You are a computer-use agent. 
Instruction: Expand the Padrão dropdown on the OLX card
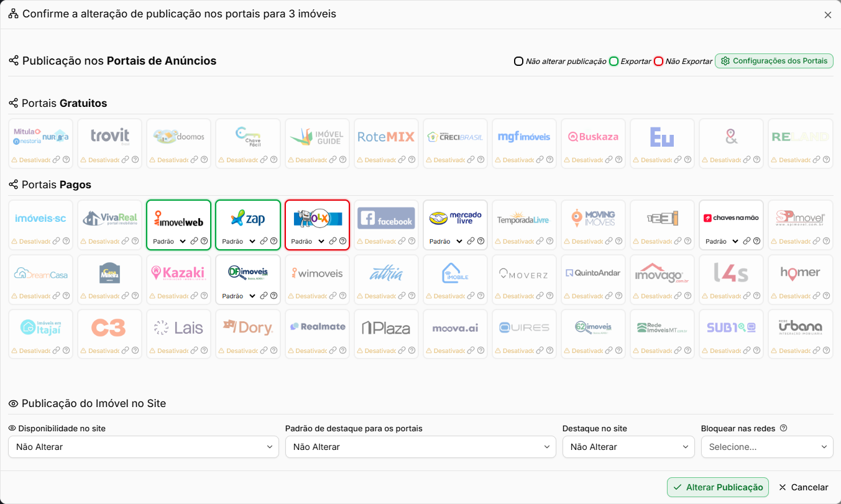308,241
